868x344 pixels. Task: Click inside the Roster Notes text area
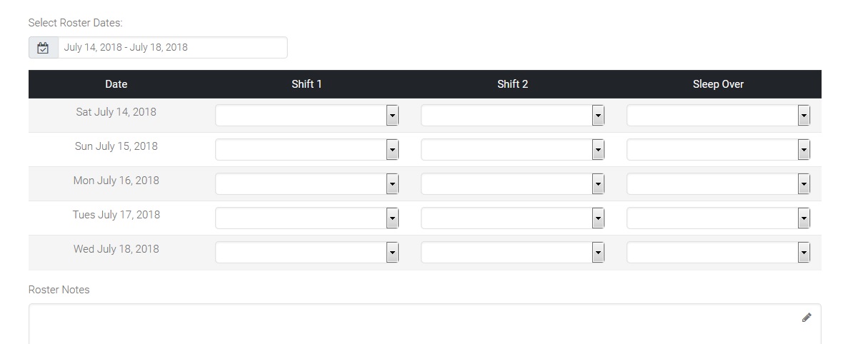pyautogui.click(x=414, y=327)
